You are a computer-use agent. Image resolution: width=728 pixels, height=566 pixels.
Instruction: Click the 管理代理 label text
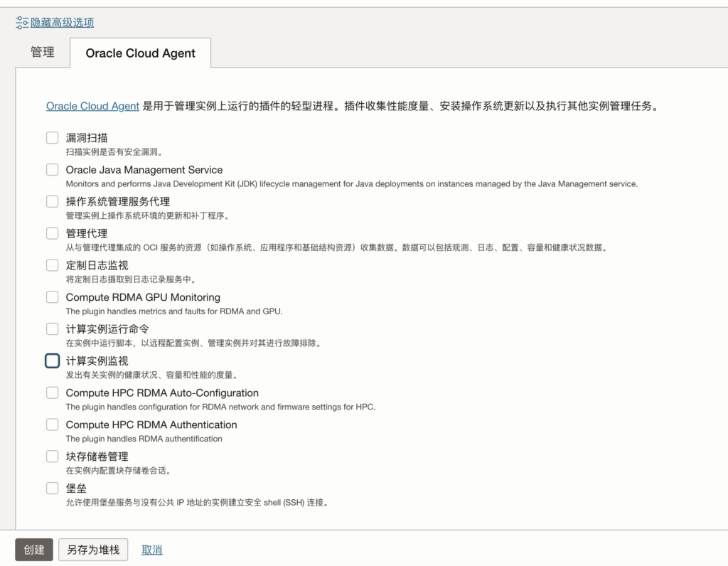(x=86, y=233)
